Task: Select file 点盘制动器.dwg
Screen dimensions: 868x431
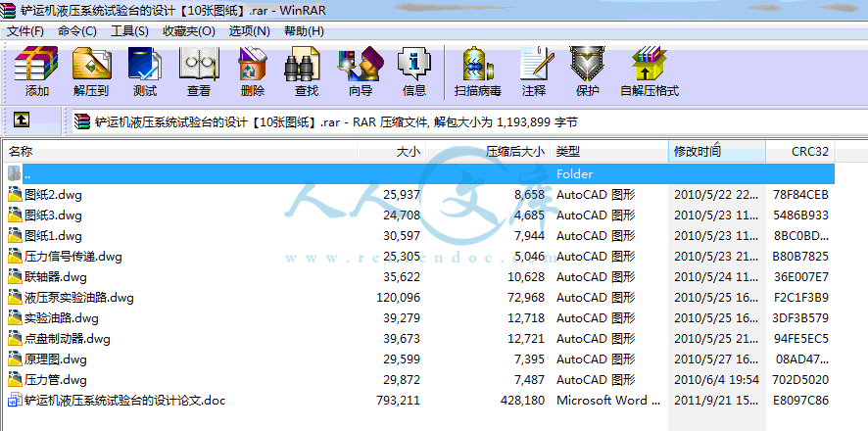Action: [x=68, y=338]
